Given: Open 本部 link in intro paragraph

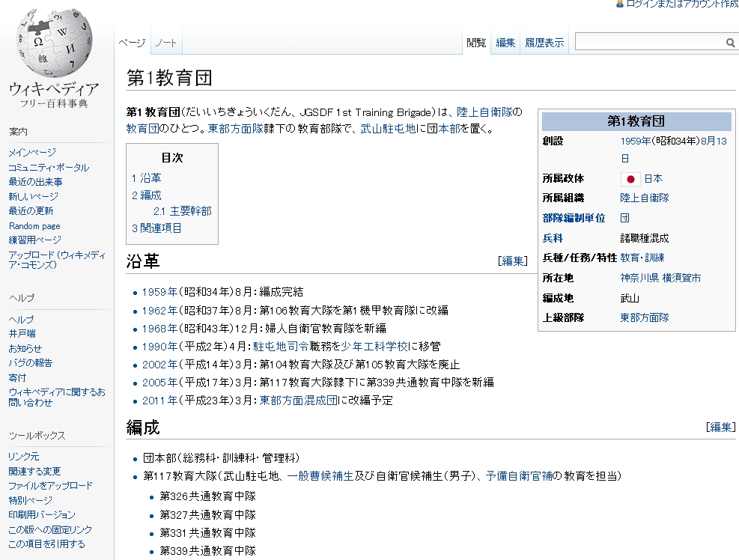Looking at the screenshot, I should (449, 128).
